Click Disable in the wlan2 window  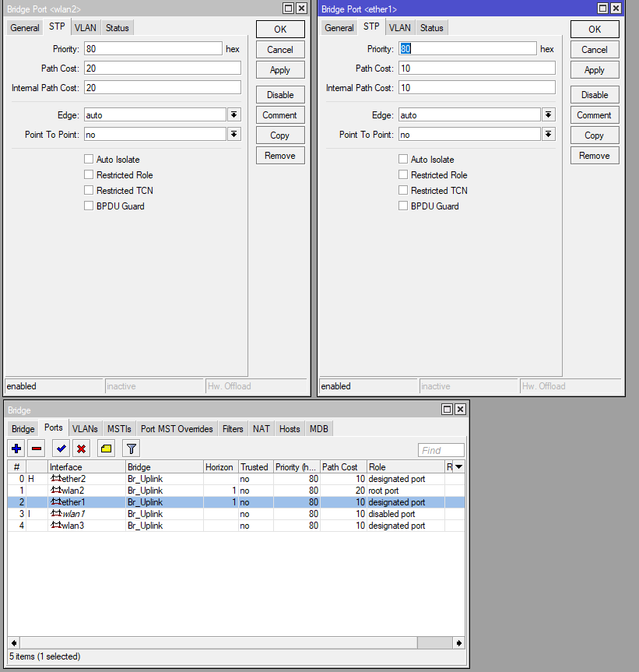point(280,95)
